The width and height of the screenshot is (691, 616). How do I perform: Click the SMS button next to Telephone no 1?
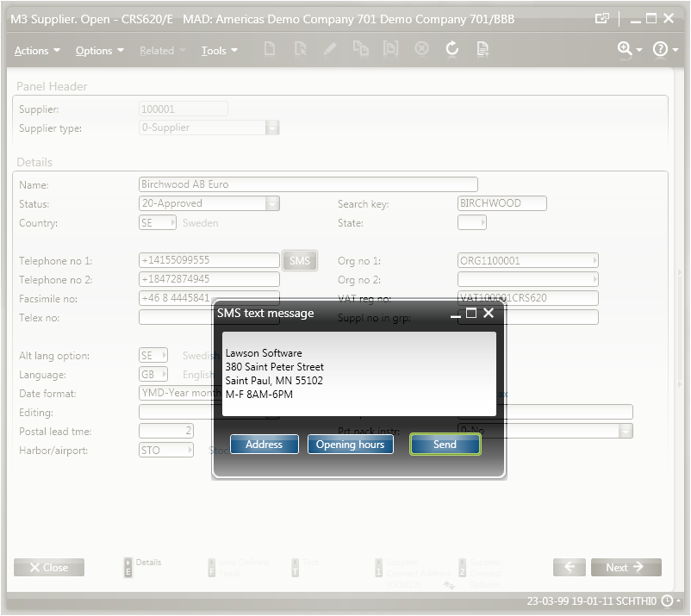(x=300, y=261)
